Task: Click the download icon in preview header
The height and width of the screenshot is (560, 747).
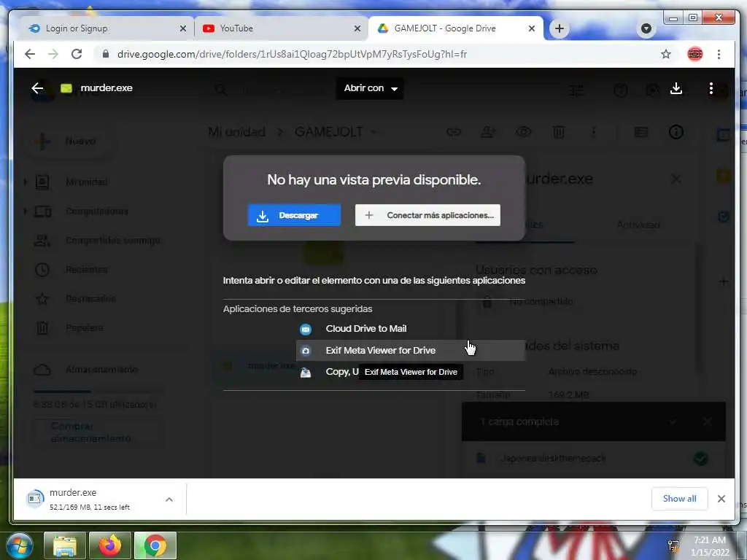Action: pos(676,88)
